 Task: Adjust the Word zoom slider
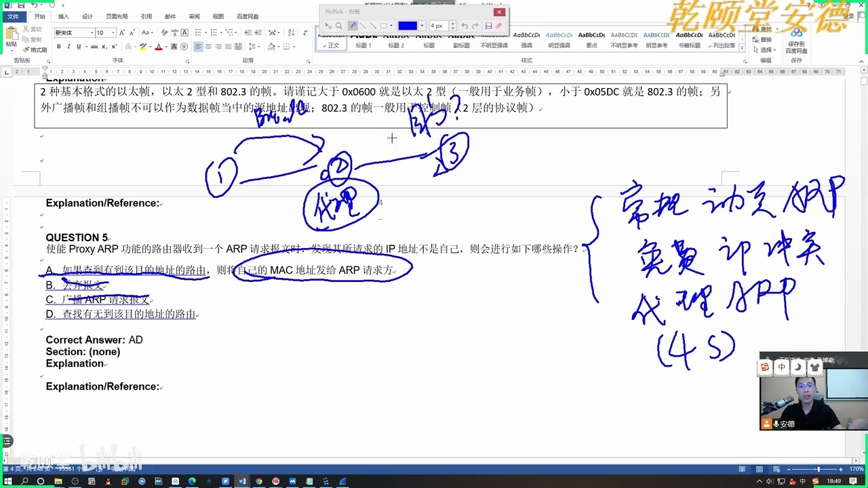click(818, 469)
